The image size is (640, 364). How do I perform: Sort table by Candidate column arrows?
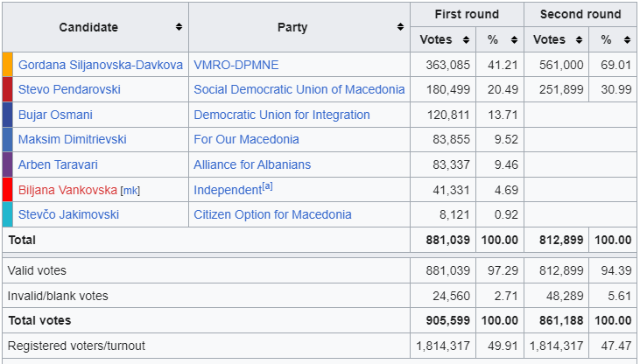(x=179, y=27)
